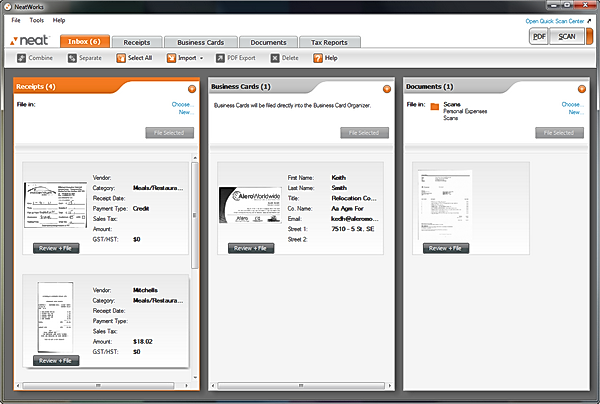This screenshot has height=404, width=600.
Task: Click Review + File on Keith Smith card
Action: [251, 248]
